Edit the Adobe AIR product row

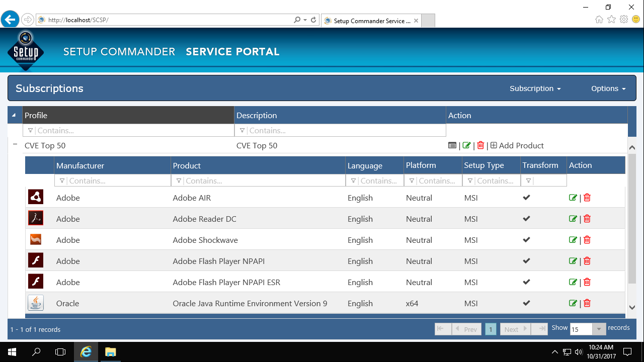click(573, 198)
